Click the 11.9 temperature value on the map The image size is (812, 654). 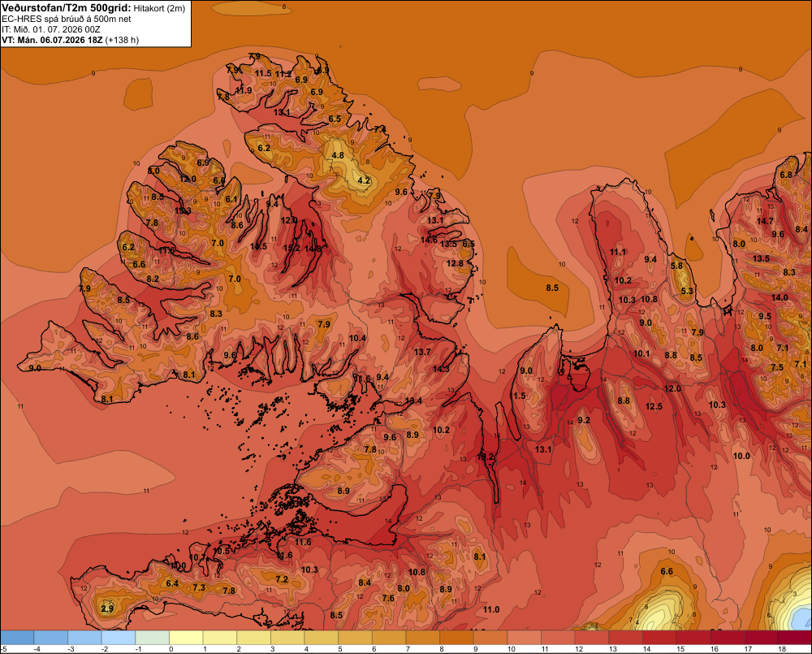click(244, 90)
